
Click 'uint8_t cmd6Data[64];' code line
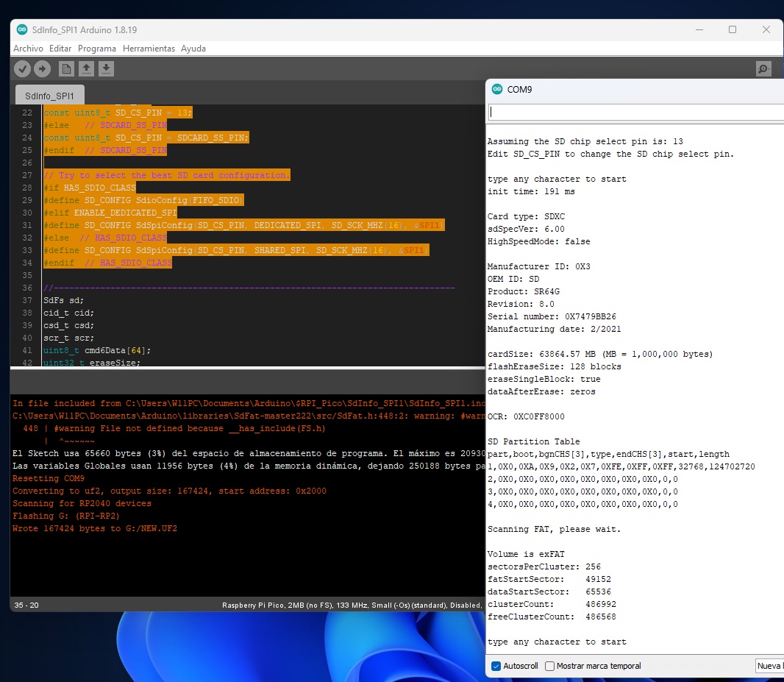(x=97, y=350)
